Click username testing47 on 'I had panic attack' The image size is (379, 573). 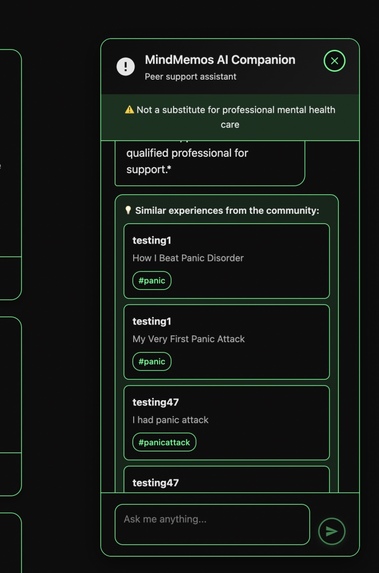(x=156, y=402)
